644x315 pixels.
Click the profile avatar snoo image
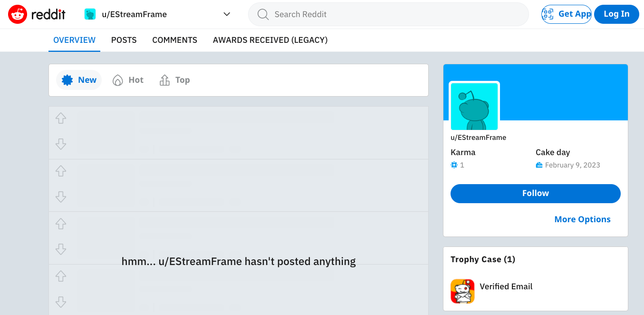coord(474,106)
